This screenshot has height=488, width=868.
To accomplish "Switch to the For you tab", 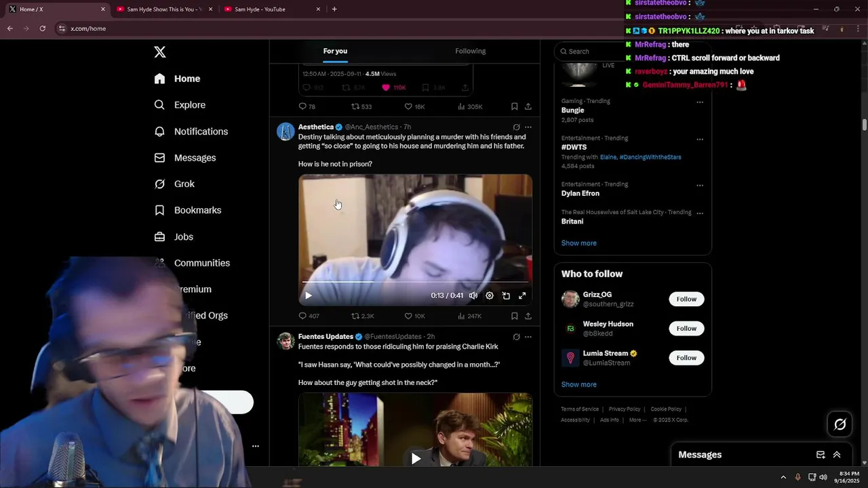I will tap(335, 52).
